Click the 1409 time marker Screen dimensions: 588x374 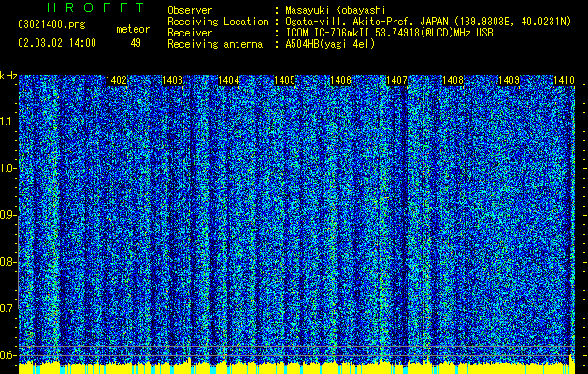[509, 80]
